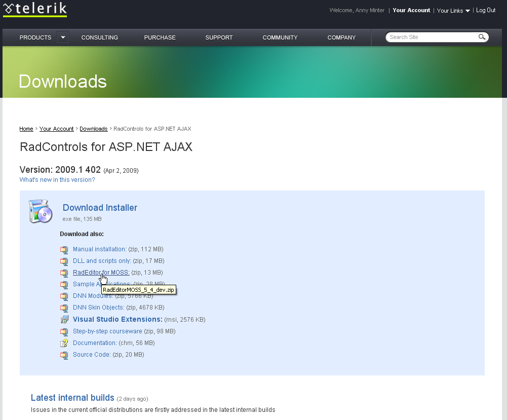Image resolution: width=507 pixels, height=420 pixels.
Task: Download DLL and scripts only
Action: pyautogui.click(x=102, y=261)
